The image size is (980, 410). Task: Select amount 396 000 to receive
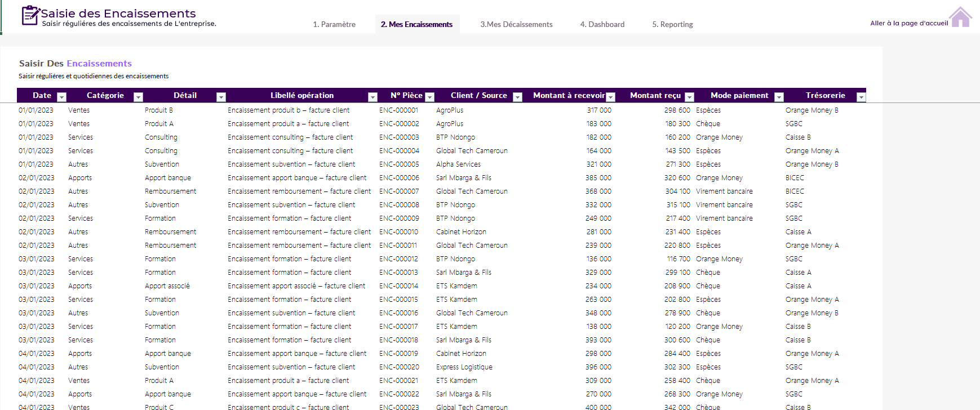[598, 367]
